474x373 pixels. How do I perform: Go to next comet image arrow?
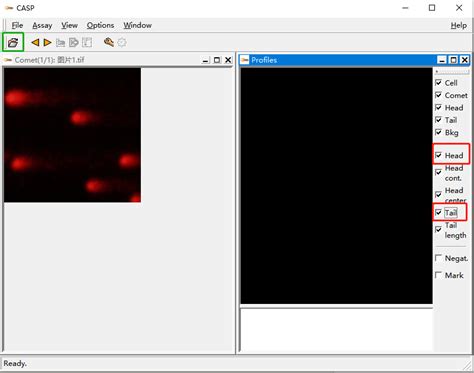coord(47,42)
